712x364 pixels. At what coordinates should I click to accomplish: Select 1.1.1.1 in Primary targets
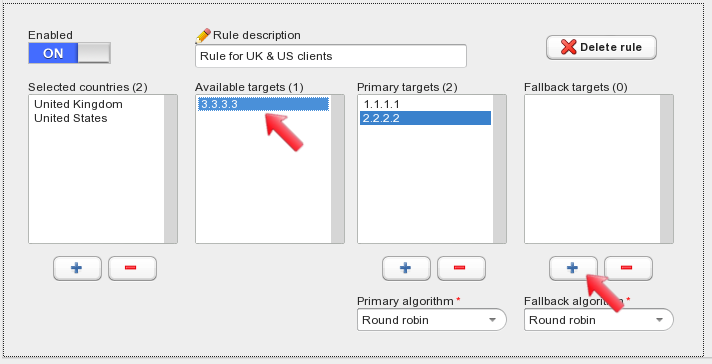[425, 104]
